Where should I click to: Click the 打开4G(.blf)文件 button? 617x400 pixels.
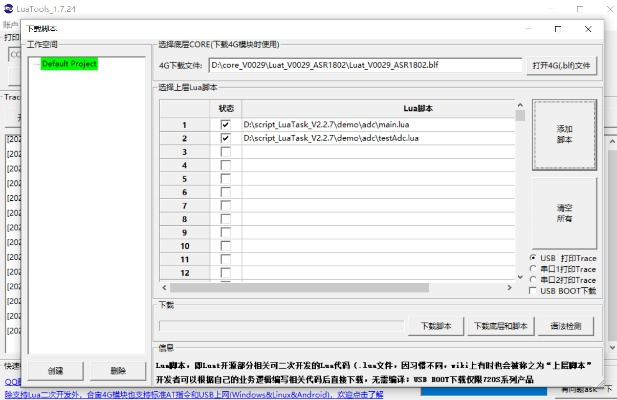point(562,66)
